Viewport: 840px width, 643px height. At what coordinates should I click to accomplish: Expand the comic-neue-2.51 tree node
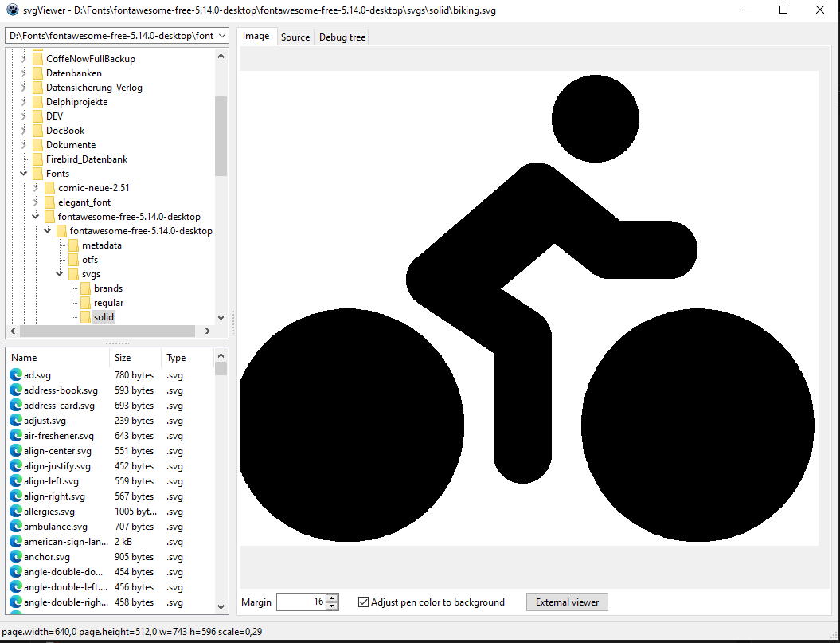point(35,188)
